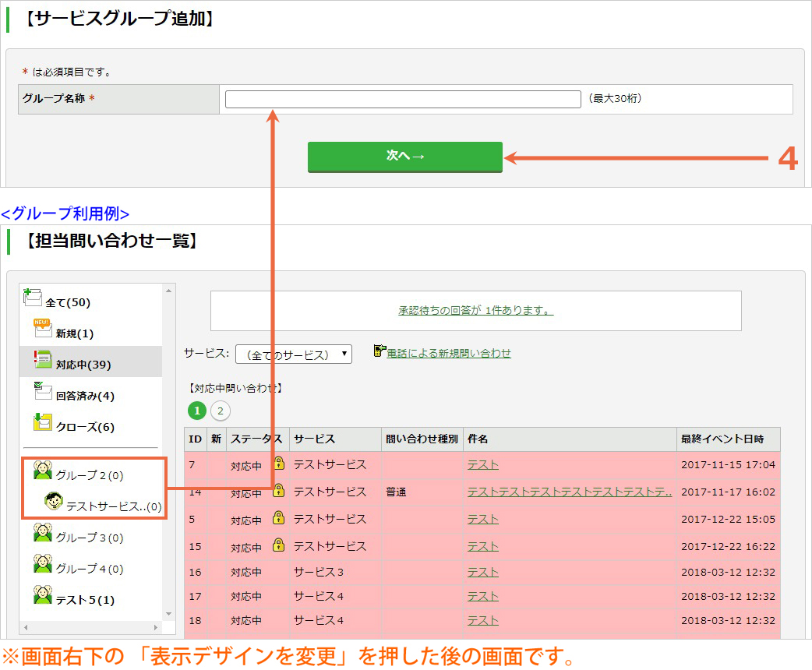
Task: Open the テスト subject link in row ID 16
Action: [x=482, y=572]
